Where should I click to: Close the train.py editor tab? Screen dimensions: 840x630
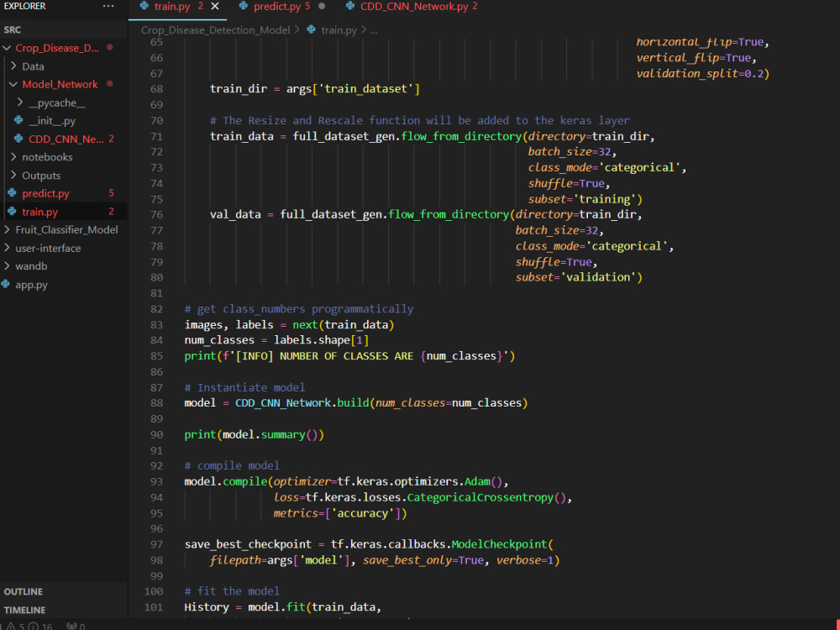point(215,7)
